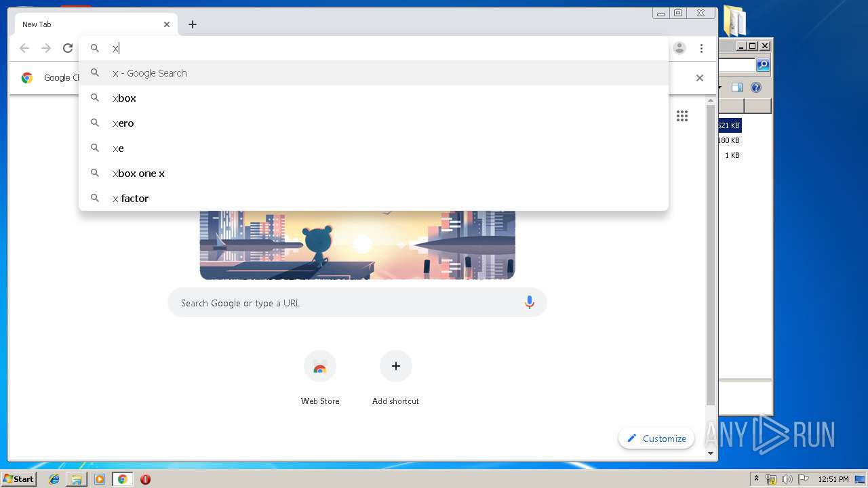Open the folder icon on the desktop

coord(734,21)
